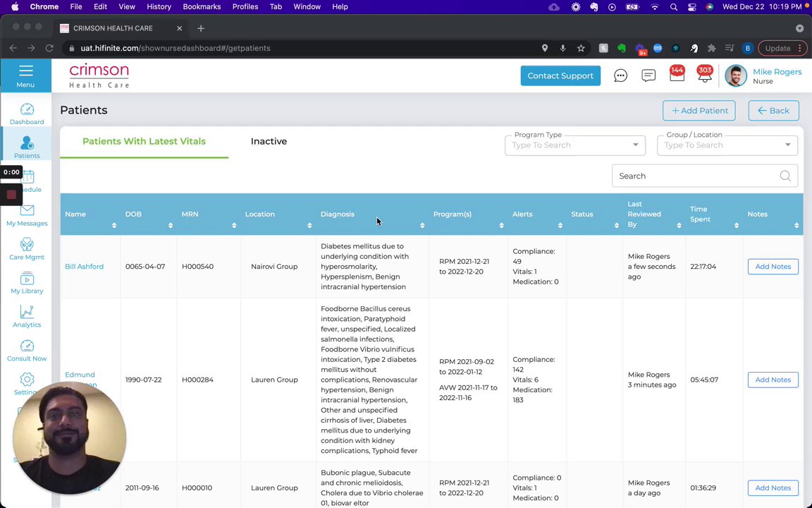The width and height of the screenshot is (812, 508).
Task: Open mail icon with 144 badge
Action: (677, 75)
